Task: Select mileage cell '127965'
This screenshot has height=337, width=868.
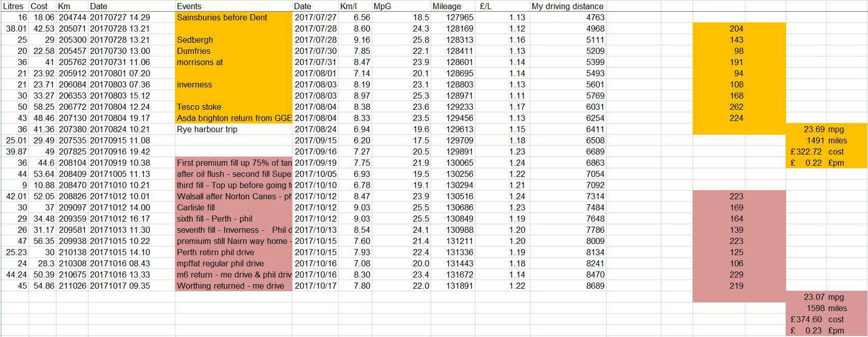Action: tap(453, 17)
